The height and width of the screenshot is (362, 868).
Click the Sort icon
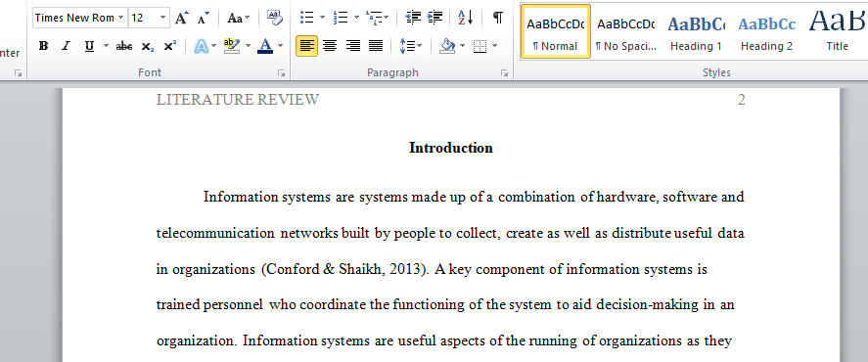click(x=466, y=18)
